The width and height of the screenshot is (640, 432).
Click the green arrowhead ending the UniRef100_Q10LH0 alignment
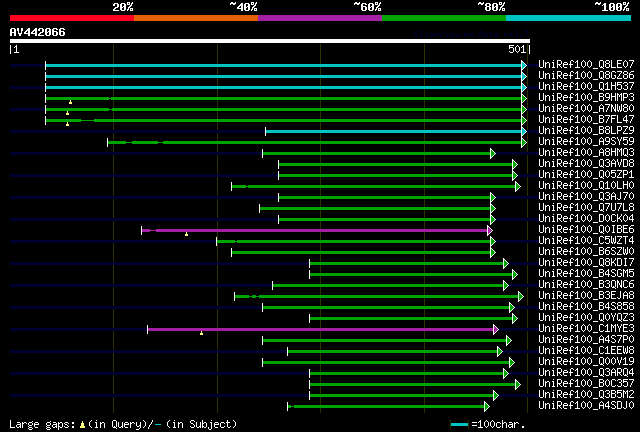click(518, 187)
